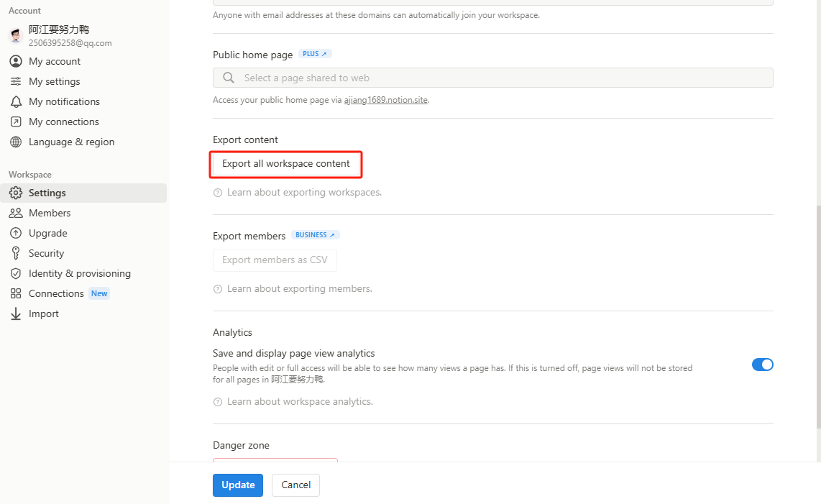Open Identity & provisioning section
This screenshot has height=504, width=821.
click(x=79, y=273)
